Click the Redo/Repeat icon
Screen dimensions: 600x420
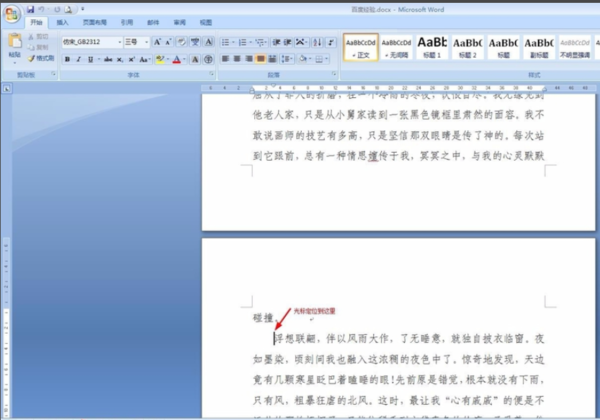pyautogui.click(x=57, y=9)
